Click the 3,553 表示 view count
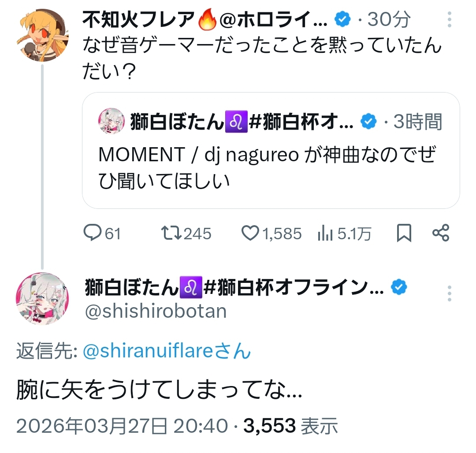 (291, 425)
